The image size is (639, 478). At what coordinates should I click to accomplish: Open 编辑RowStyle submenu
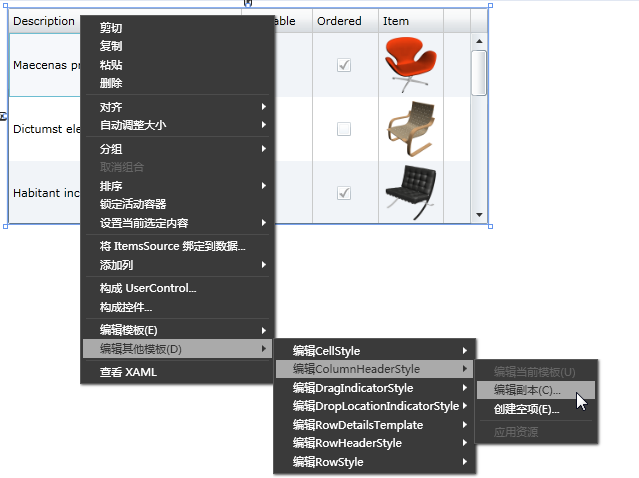374,462
